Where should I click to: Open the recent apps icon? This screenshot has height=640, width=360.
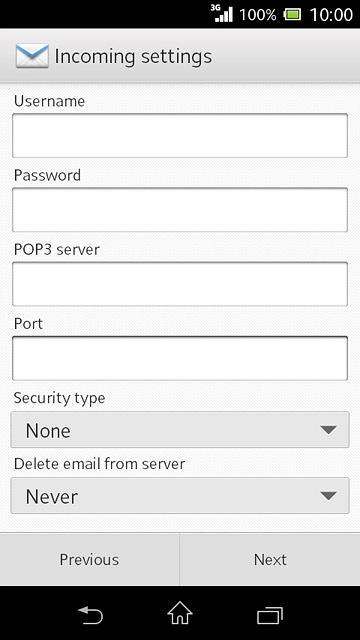point(270,616)
